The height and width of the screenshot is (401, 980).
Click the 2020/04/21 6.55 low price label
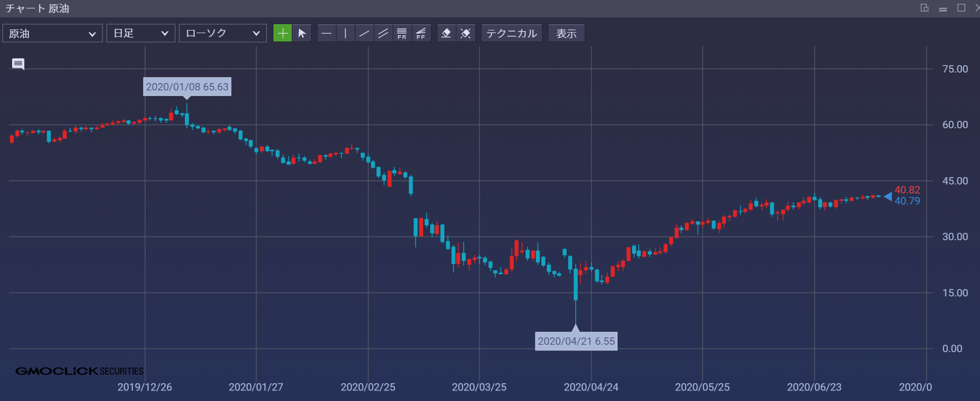[576, 341]
